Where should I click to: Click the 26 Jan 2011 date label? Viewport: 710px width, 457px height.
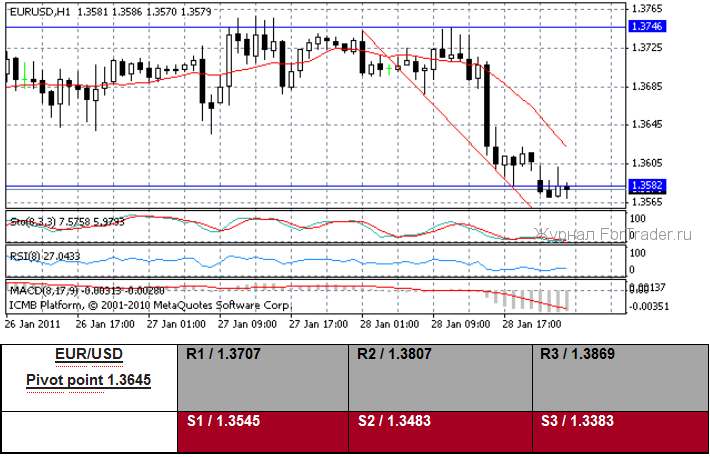pyautogui.click(x=32, y=324)
